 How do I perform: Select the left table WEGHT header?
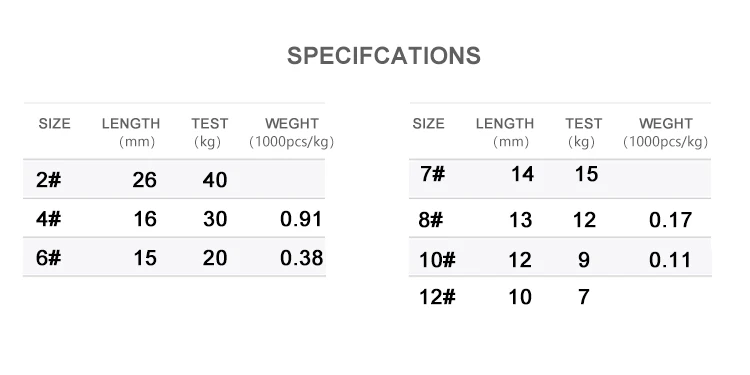tap(292, 123)
